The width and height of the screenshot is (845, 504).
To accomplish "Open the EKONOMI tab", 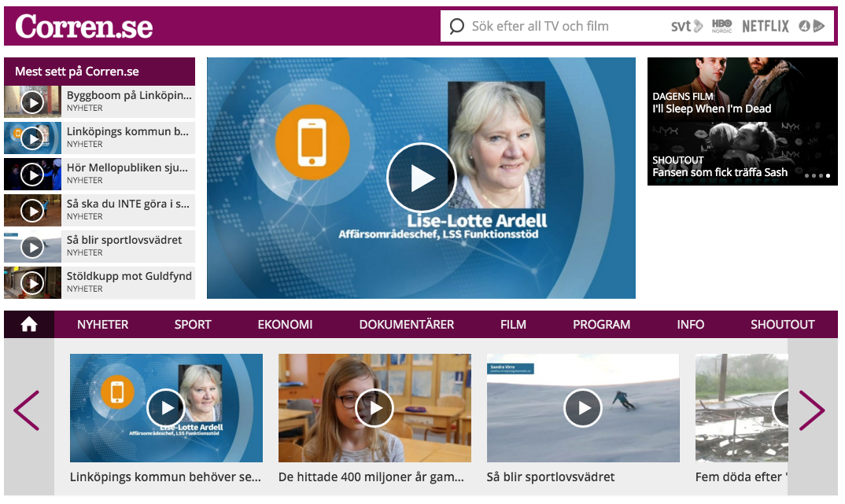I will tap(285, 325).
